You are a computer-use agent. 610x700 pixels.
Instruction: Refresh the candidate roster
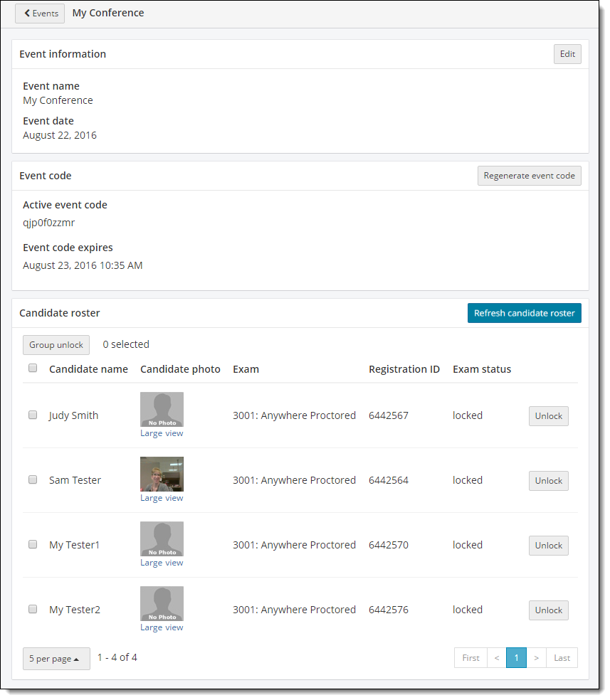tap(524, 313)
